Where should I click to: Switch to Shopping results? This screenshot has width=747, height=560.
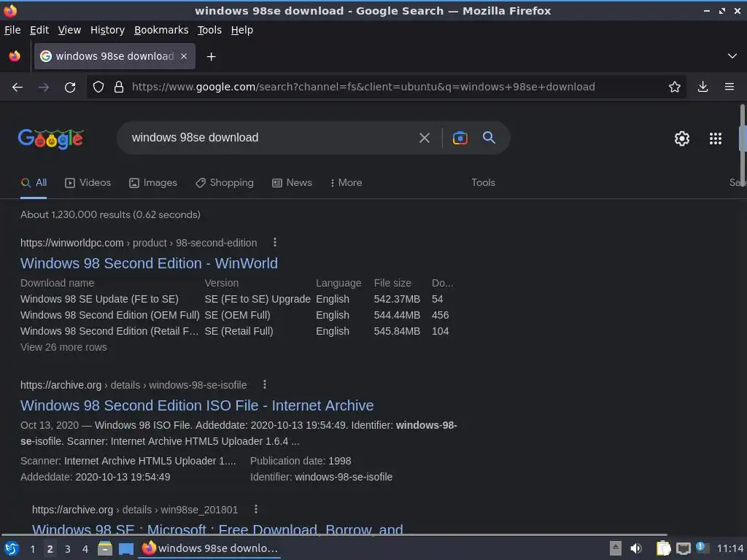225,183
